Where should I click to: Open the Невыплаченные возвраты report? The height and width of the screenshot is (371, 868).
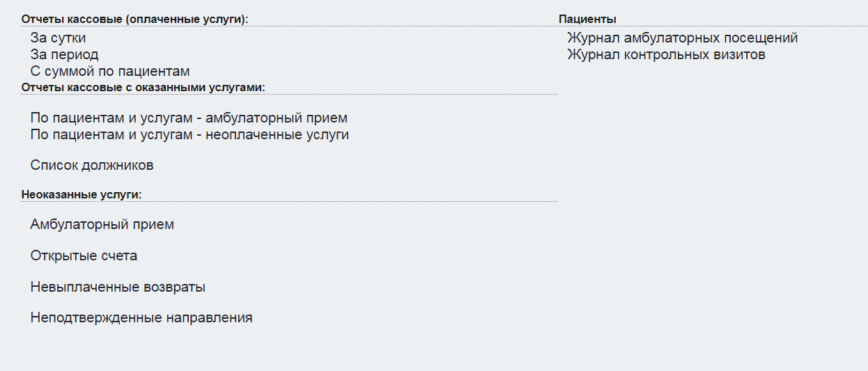[x=118, y=287]
